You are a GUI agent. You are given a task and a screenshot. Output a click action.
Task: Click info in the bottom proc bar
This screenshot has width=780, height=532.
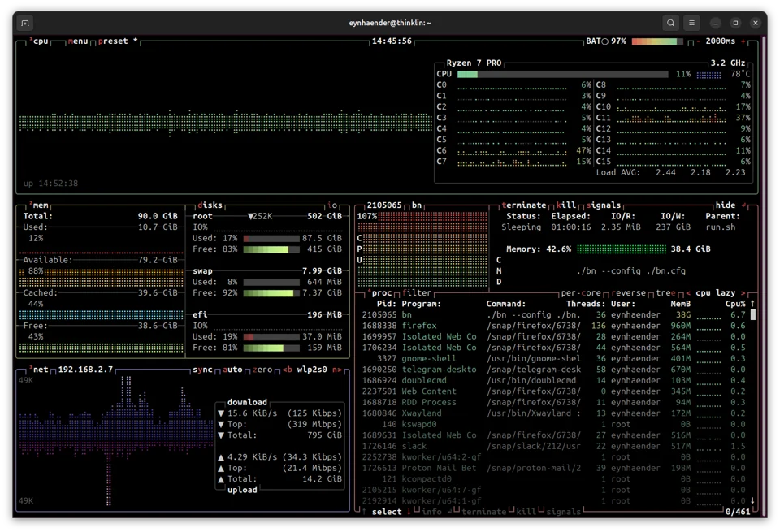pyautogui.click(x=431, y=512)
